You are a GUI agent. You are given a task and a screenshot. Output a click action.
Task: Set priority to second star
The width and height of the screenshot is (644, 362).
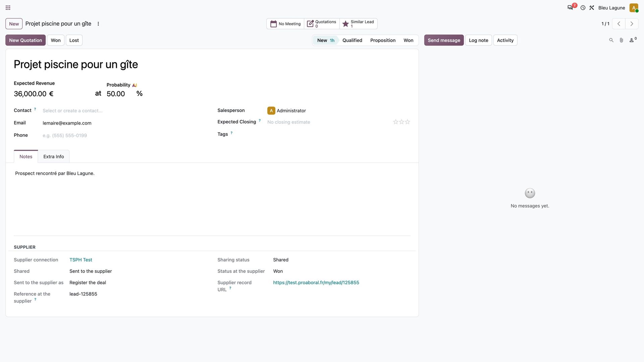(401, 122)
